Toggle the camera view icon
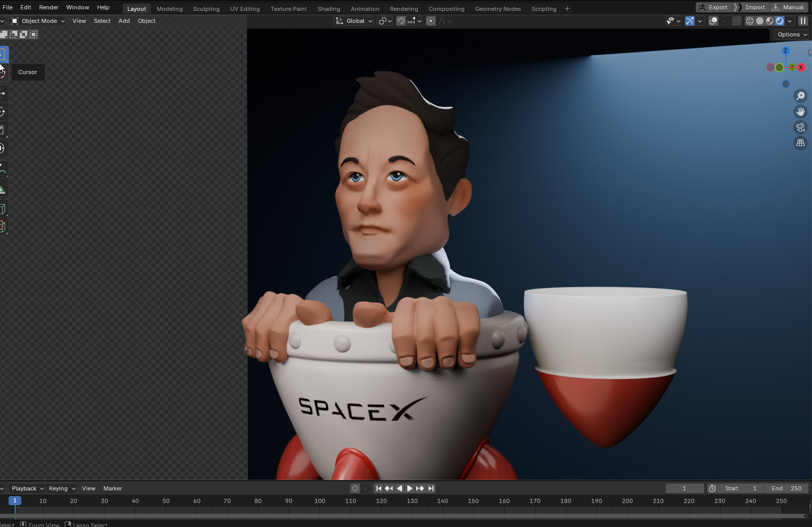The width and height of the screenshot is (812, 527). pyautogui.click(x=800, y=127)
